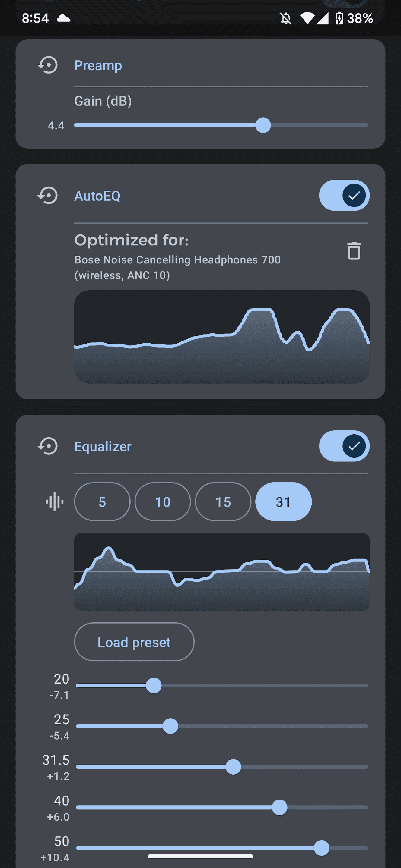
Task: Turn off the Equalizer switch
Action: pyautogui.click(x=344, y=446)
